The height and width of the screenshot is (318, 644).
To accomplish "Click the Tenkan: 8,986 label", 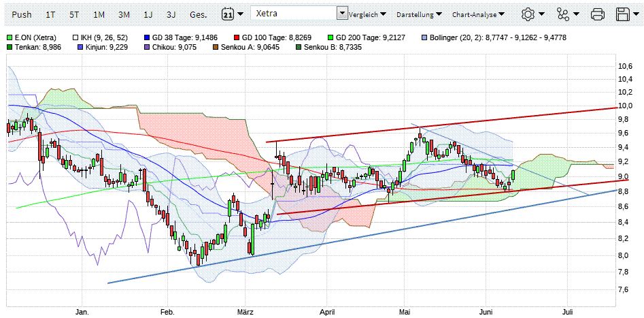I will [x=38, y=47].
